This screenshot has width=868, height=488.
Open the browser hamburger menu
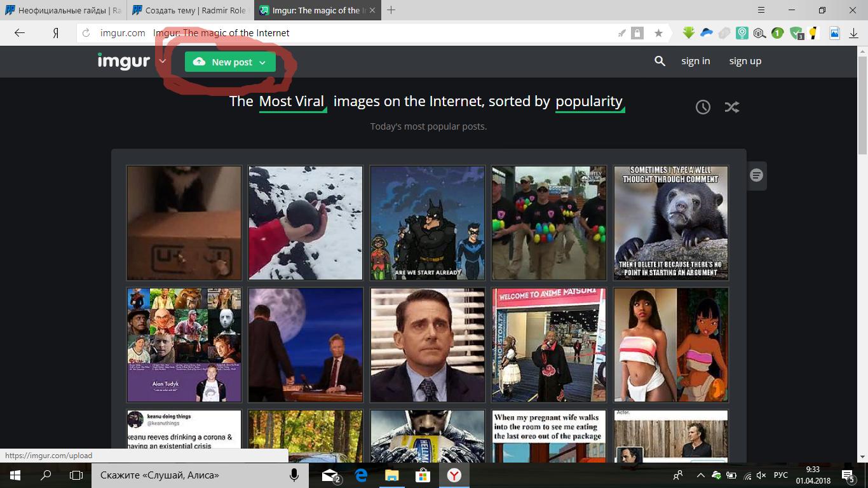pos(763,10)
